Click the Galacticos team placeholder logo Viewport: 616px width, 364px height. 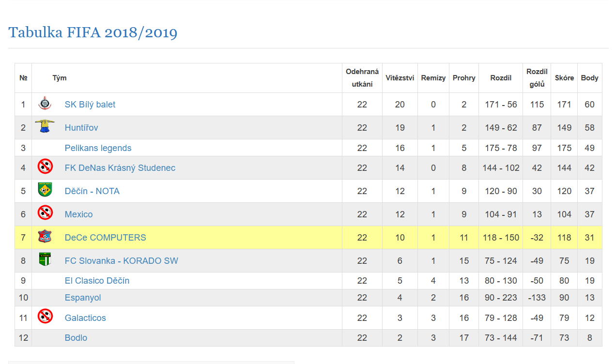pos(45,317)
